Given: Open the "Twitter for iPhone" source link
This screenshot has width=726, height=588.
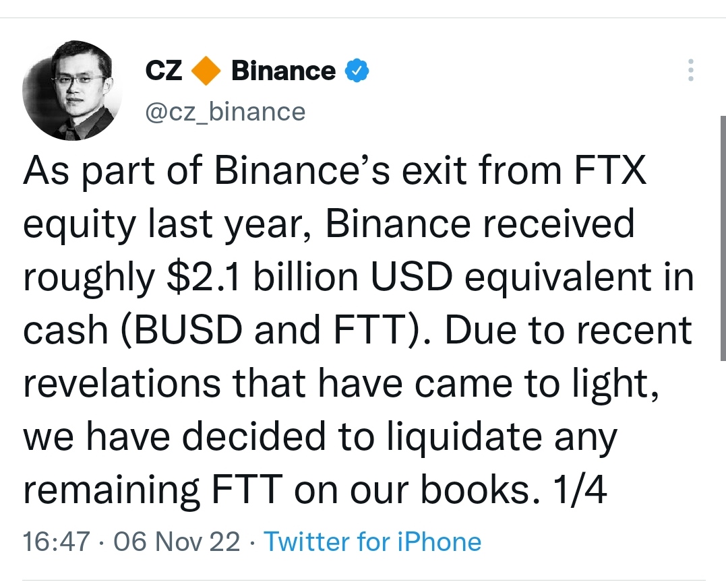Looking at the screenshot, I should pos(372,542).
